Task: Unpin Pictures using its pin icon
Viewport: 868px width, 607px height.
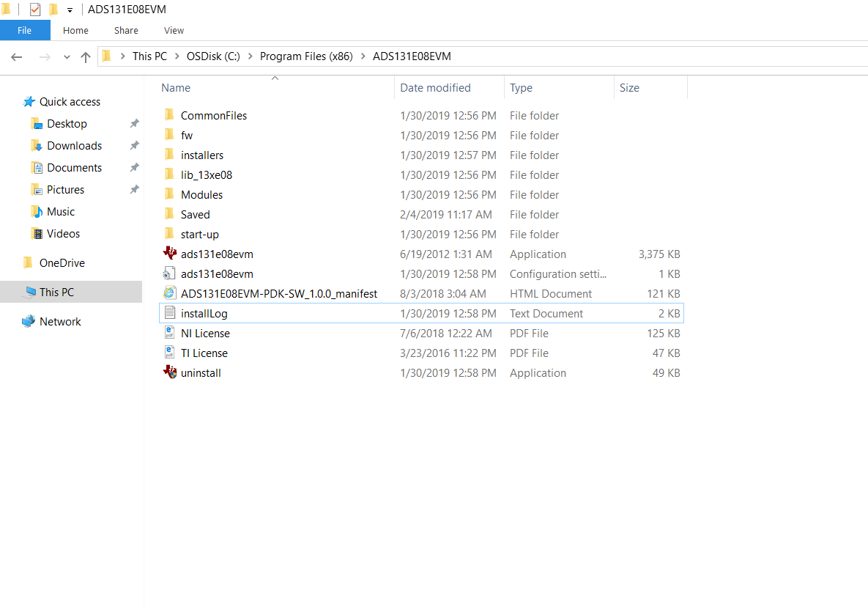Action: [x=134, y=189]
